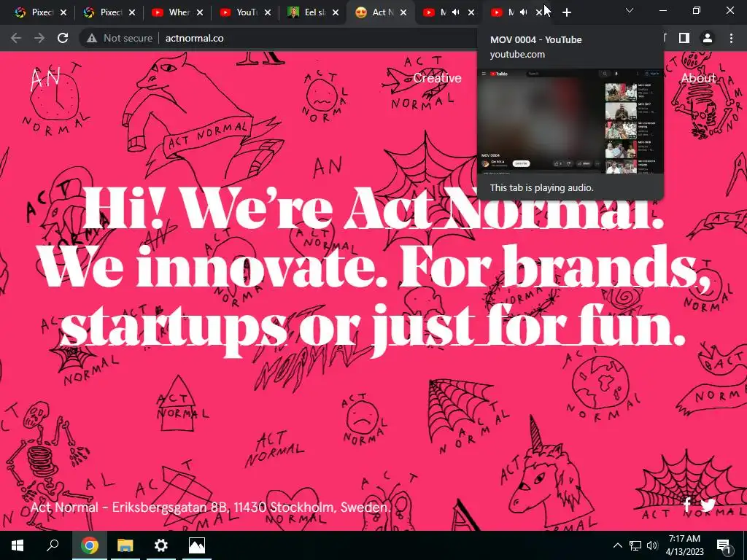Viewport: 747px width, 560px height.
Task: Open the taskbar volume control
Action: 652,545
